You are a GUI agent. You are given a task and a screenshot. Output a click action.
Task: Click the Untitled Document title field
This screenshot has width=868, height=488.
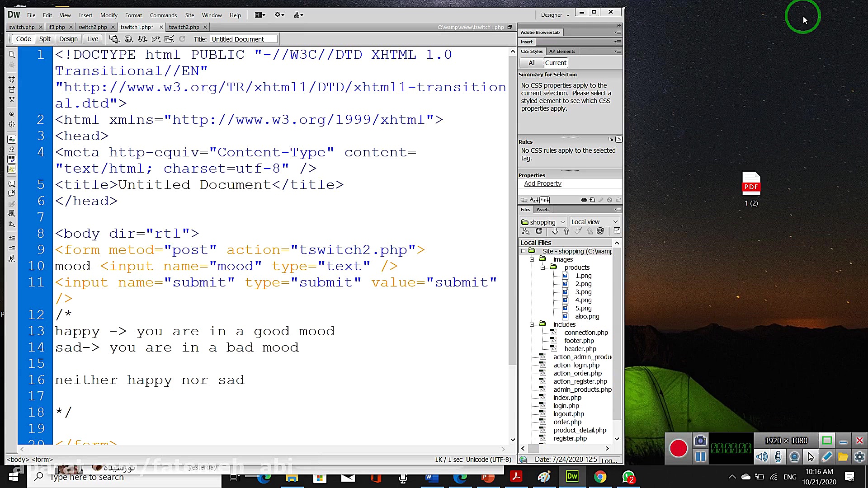coord(243,39)
